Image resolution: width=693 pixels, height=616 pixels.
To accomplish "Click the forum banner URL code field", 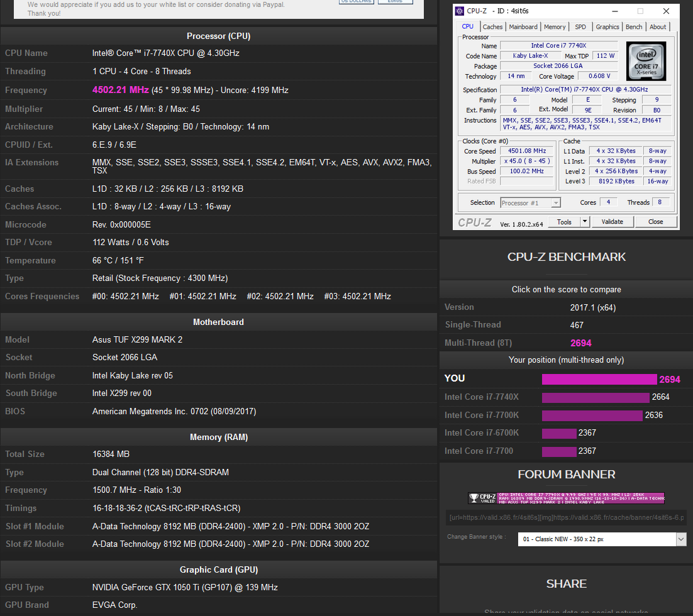I will point(566,517).
